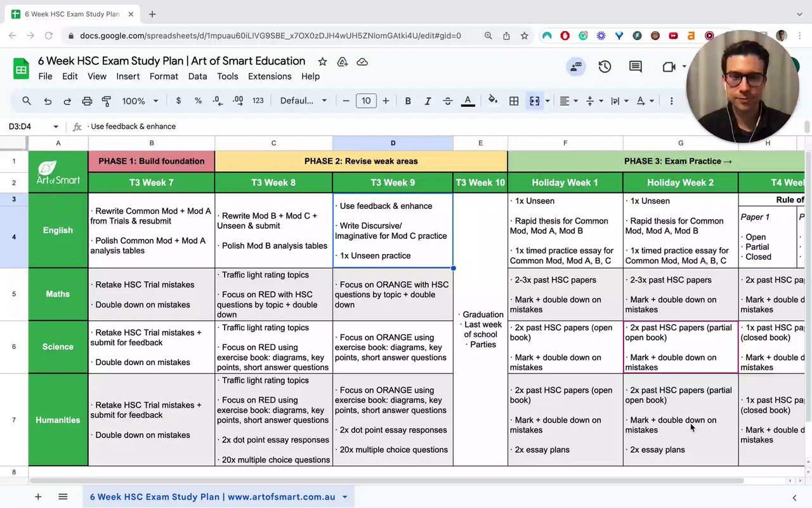The width and height of the screenshot is (812, 508).
Task: Print the spreadsheet
Action: [x=88, y=101]
